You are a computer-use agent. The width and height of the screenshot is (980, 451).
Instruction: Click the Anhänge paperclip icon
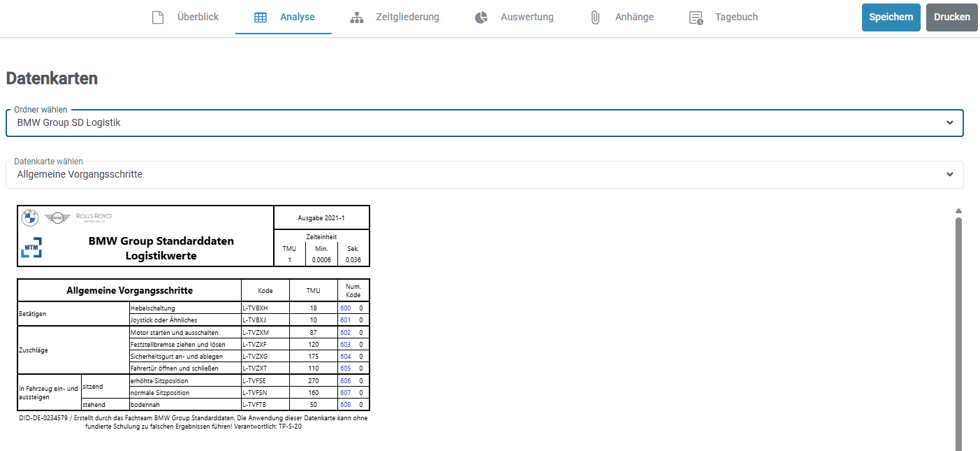point(595,17)
